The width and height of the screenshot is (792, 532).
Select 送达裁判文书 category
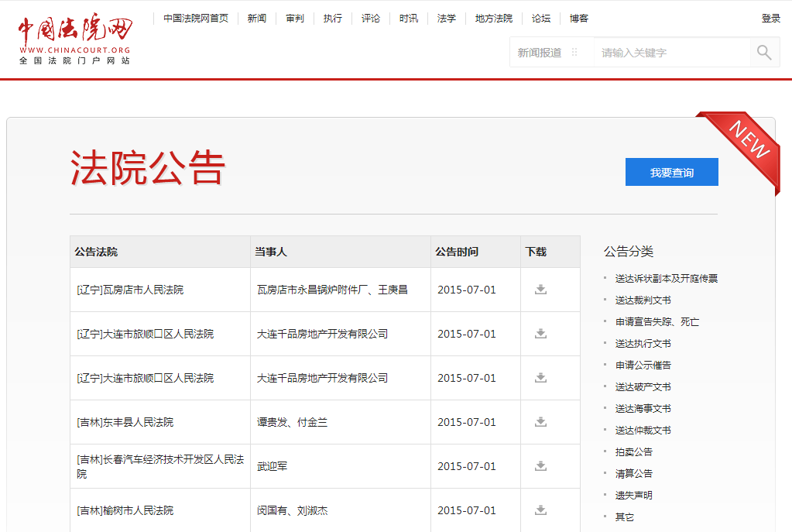643,300
